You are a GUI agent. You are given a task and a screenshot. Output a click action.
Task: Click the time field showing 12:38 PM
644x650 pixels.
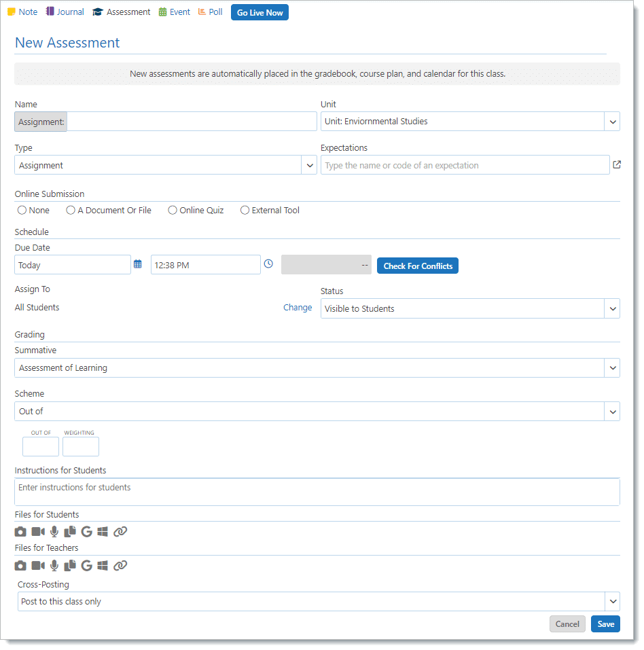[x=206, y=266]
